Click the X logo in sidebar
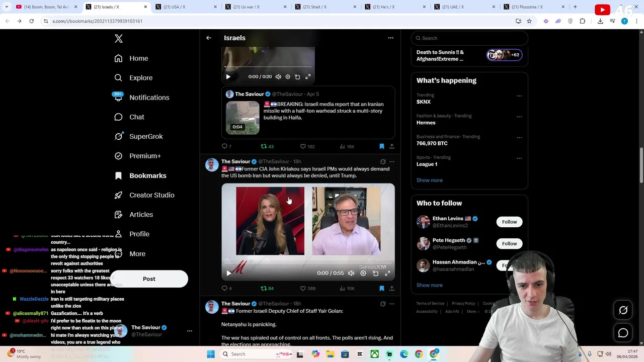 [x=119, y=39]
